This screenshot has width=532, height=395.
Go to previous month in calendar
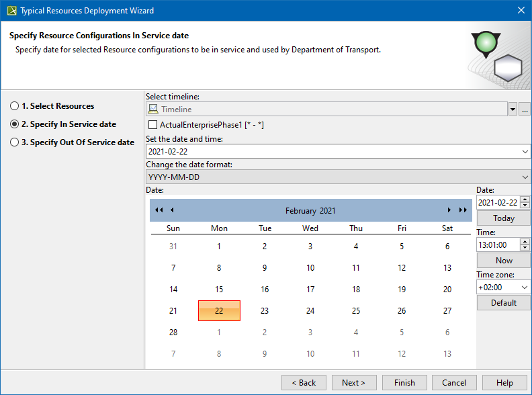[x=172, y=210]
